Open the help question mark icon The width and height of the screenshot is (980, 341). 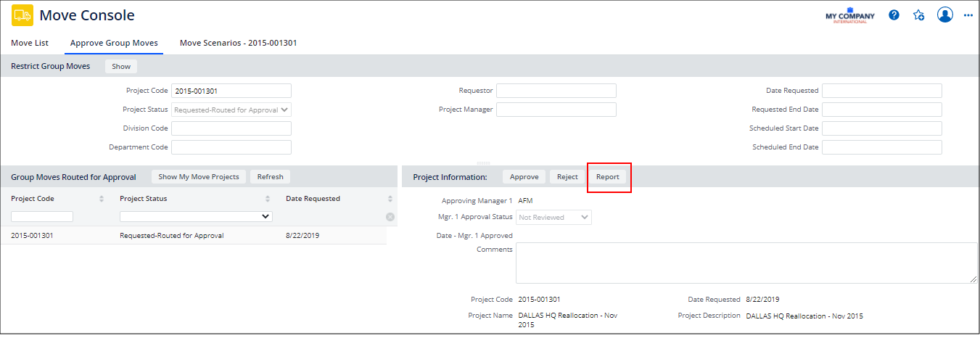[894, 15]
